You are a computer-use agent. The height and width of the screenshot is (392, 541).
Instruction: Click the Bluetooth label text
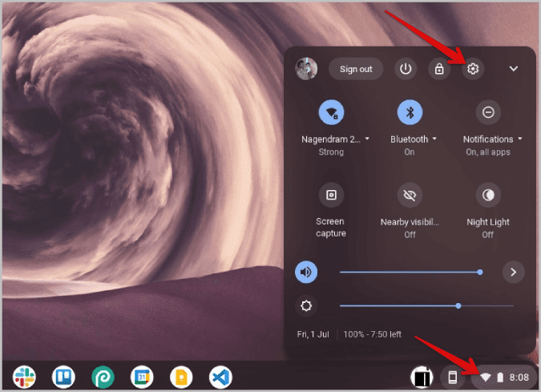410,139
